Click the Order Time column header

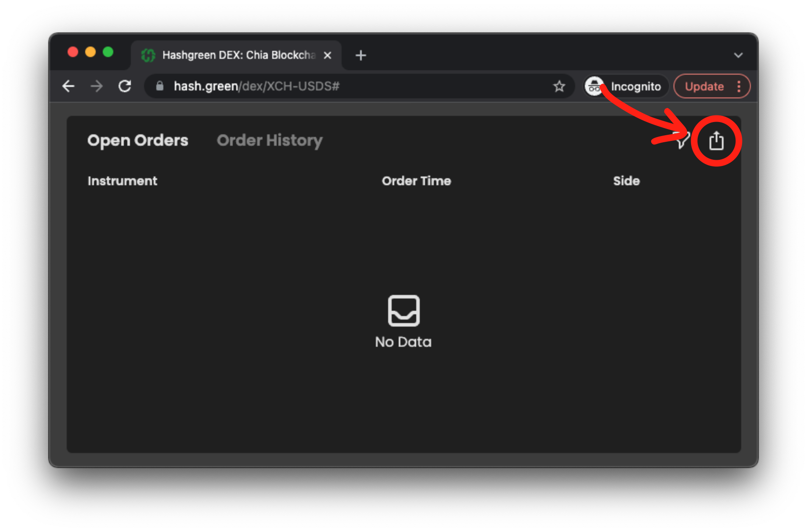click(416, 181)
